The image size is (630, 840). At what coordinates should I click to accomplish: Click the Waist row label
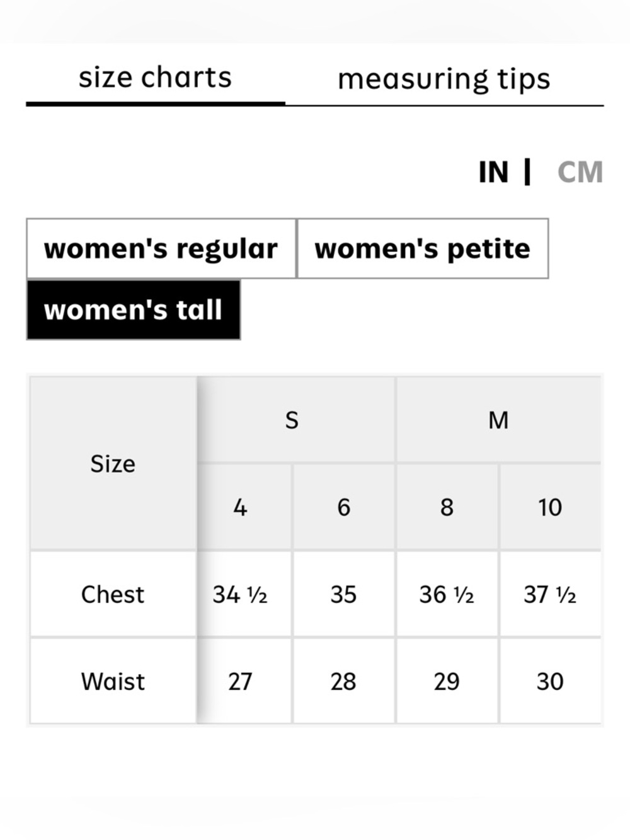[x=113, y=681]
